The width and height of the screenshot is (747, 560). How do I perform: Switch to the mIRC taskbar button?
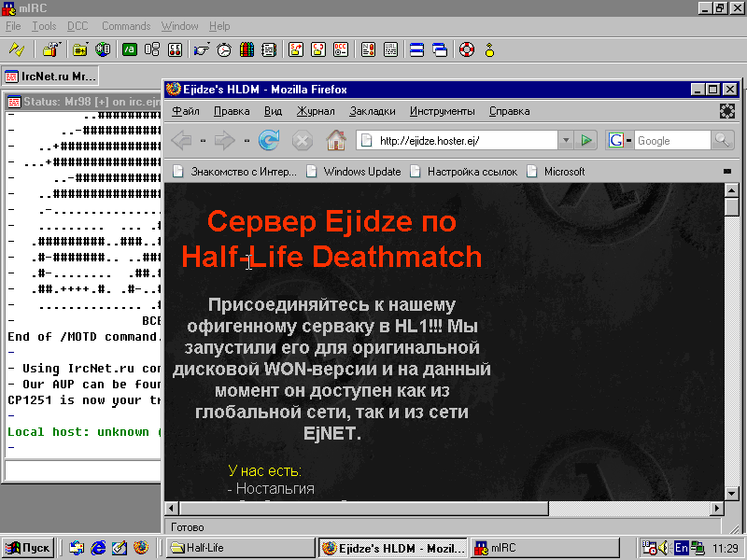(x=545, y=548)
